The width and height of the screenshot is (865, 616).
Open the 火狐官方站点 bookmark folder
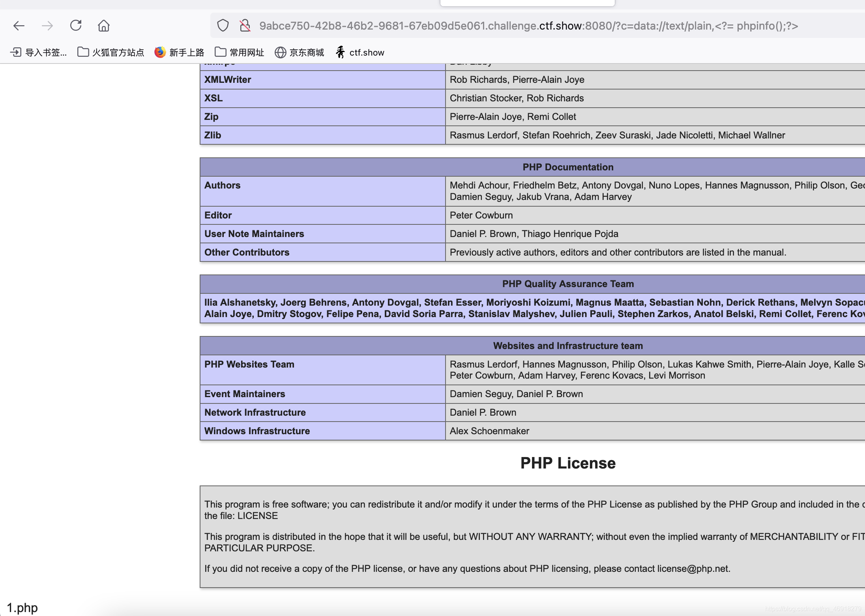(x=111, y=52)
